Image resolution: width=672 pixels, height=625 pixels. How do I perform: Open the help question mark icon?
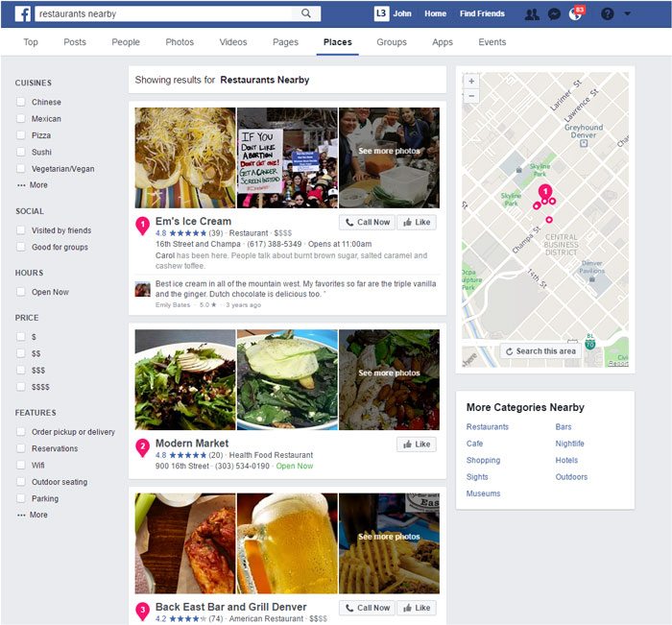tap(608, 14)
